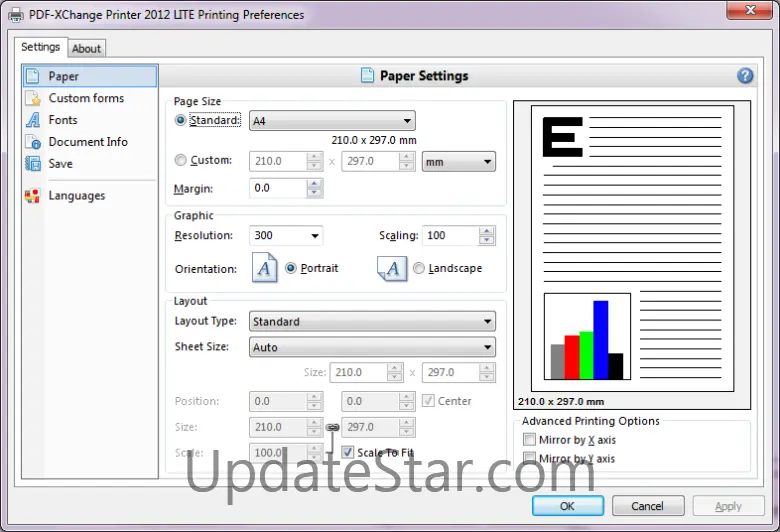Click the Apply button
This screenshot has height=532, width=780.
point(728,506)
